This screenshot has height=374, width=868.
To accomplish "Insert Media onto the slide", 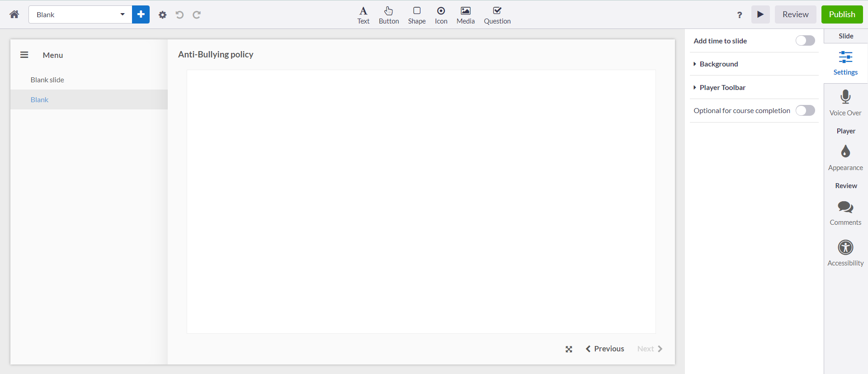I will (466, 15).
